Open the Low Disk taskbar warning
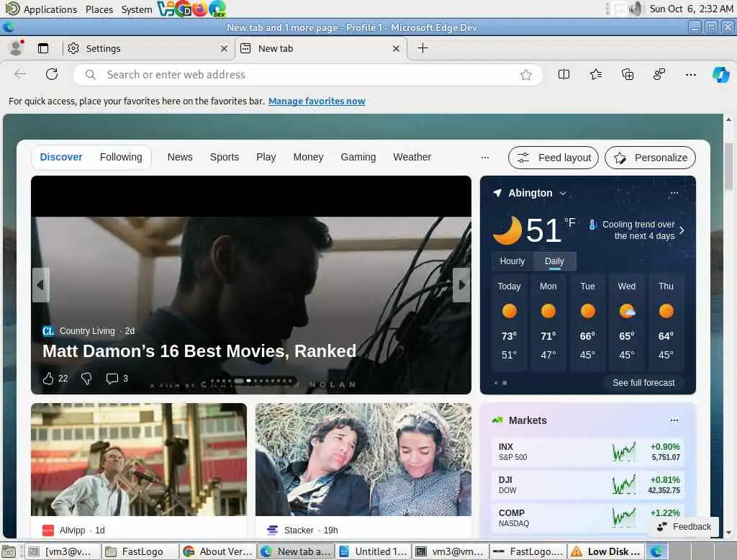 tap(606, 551)
